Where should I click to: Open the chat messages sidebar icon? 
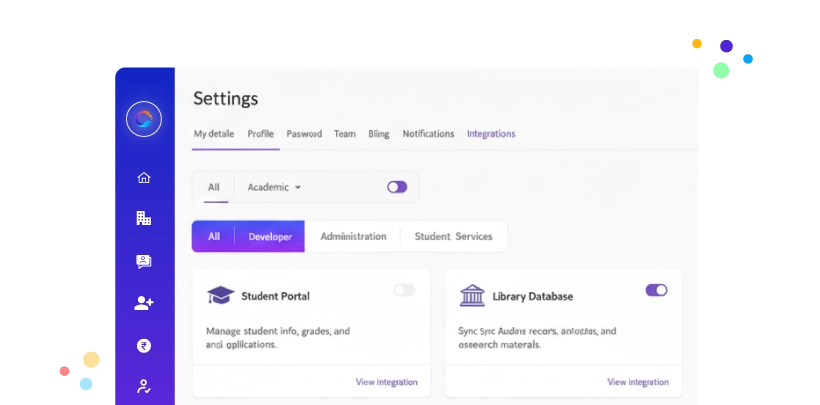144,262
